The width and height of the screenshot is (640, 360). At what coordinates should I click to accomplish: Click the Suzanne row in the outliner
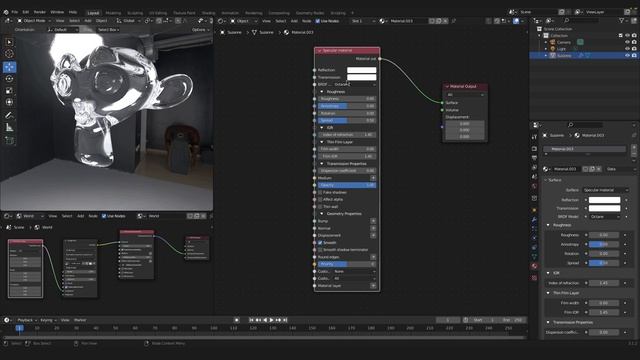[x=584, y=55]
